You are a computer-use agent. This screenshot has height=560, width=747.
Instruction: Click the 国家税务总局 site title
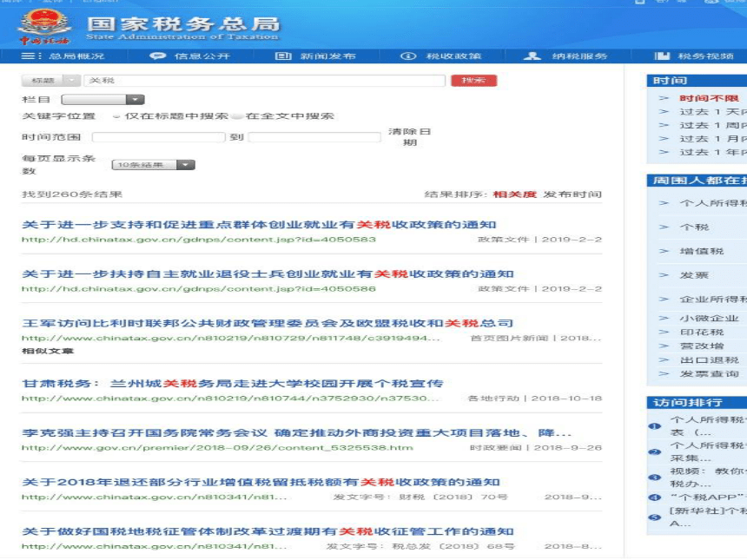[183, 23]
